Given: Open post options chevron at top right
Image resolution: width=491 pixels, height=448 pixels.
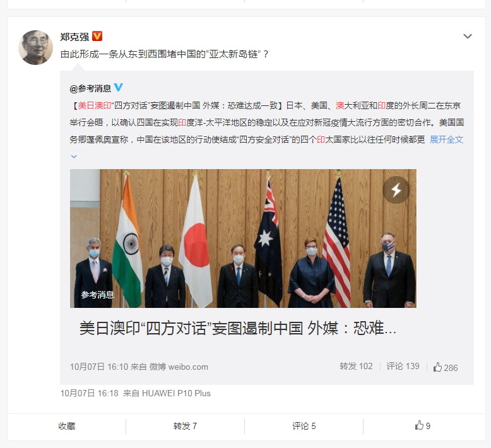Looking at the screenshot, I should tap(468, 37).
